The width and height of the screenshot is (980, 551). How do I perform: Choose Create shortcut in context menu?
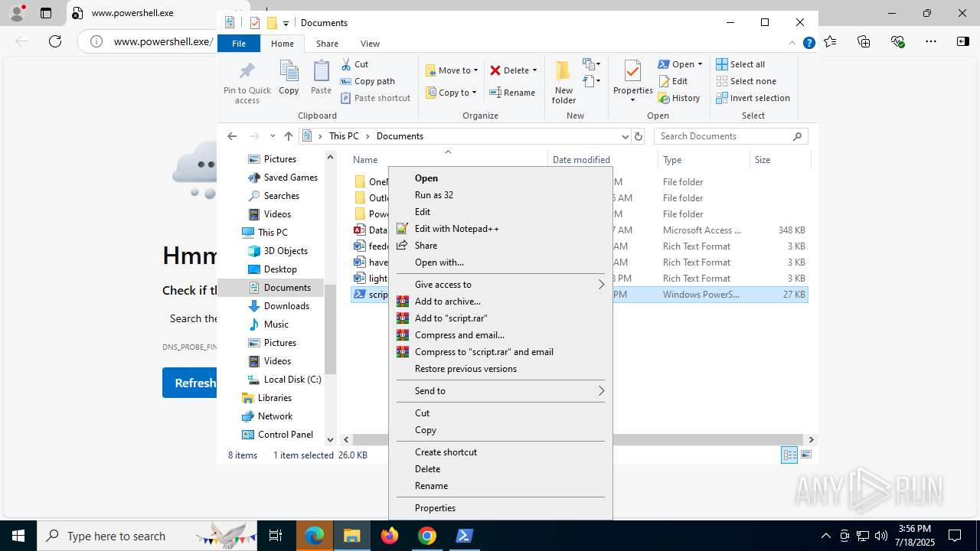(501, 452)
